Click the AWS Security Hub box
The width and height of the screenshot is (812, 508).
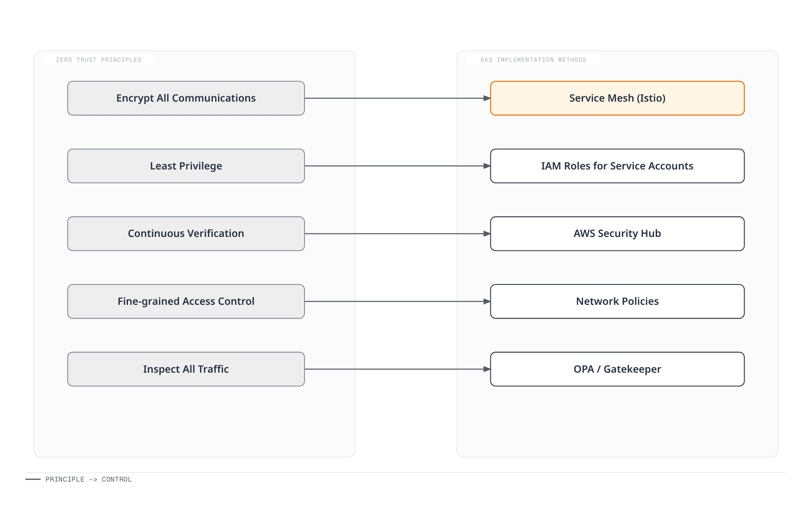pos(617,234)
